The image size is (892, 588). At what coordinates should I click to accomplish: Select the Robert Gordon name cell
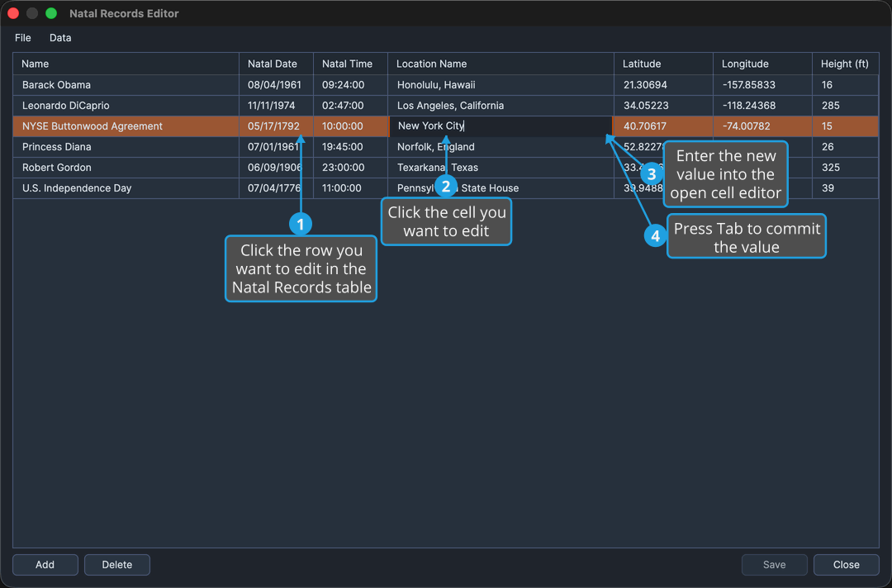[x=126, y=167]
